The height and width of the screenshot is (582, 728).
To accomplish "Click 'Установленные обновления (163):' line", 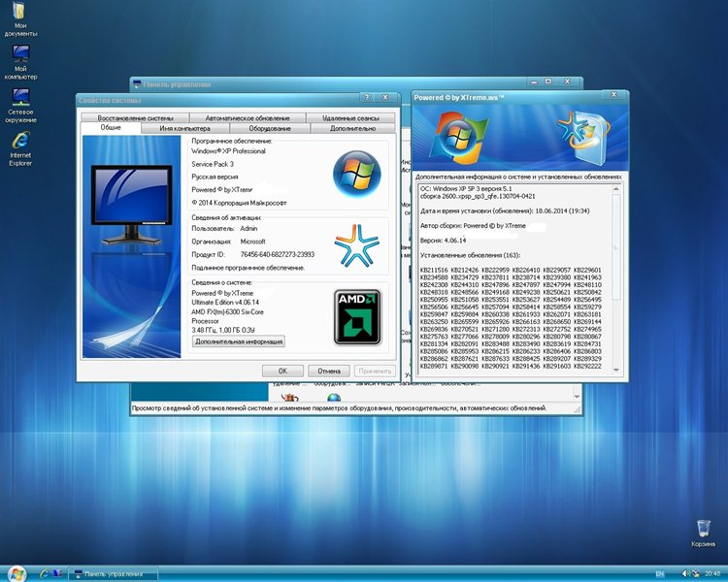I will click(471, 255).
